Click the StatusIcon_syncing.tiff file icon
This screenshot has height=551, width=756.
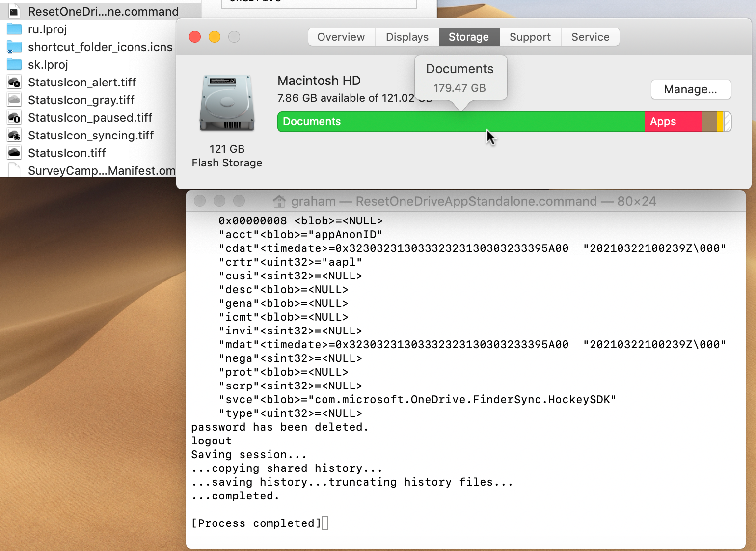(x=14, y=135)
